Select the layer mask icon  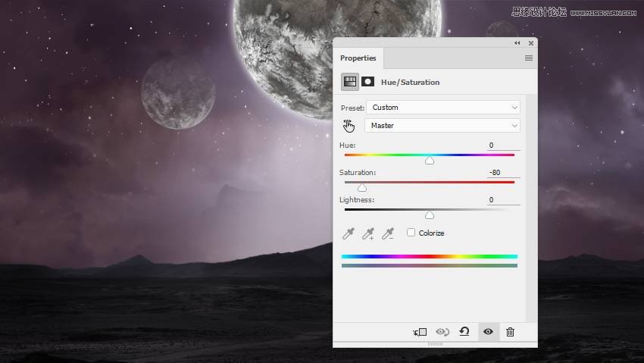tap(367, 82)
